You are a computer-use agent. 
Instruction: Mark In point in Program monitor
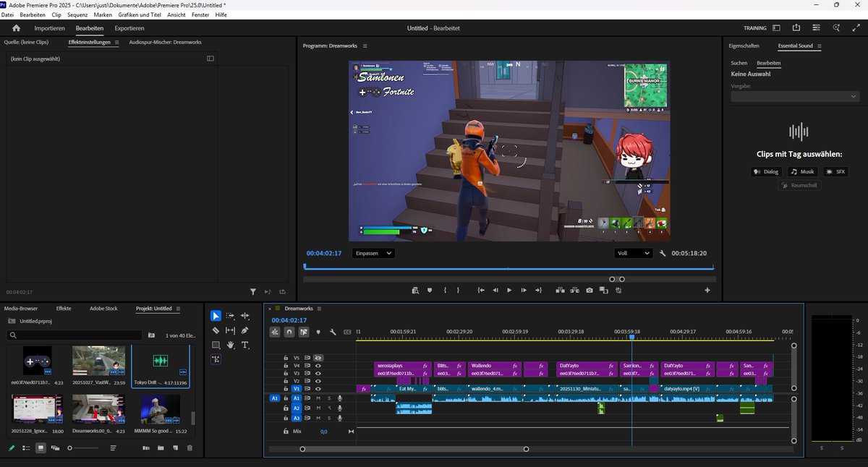tap(445, 290)
